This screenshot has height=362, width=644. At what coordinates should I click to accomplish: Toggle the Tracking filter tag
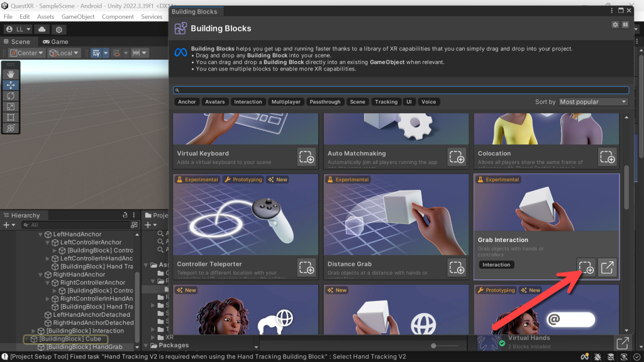pyautogui.click(x=386, y=102)
